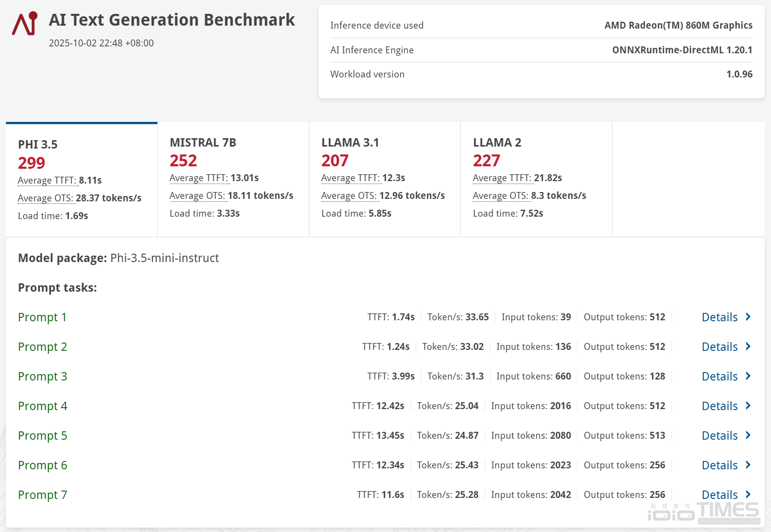771x532 pixels.
Task: View Details for Prompt 4
Action: point(720,406)
